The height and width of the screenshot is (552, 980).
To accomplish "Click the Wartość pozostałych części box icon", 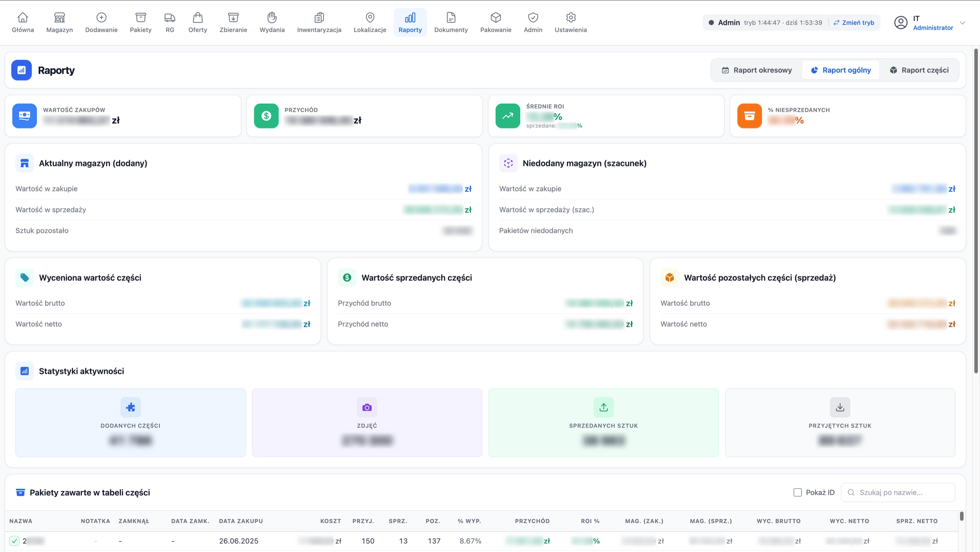I will pyautogui.click(x=670, y=278).
